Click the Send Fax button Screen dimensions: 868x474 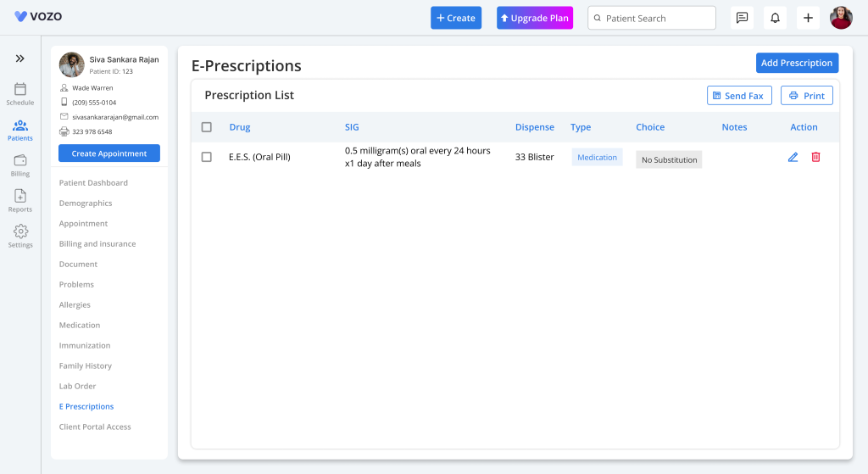point(739,96)
